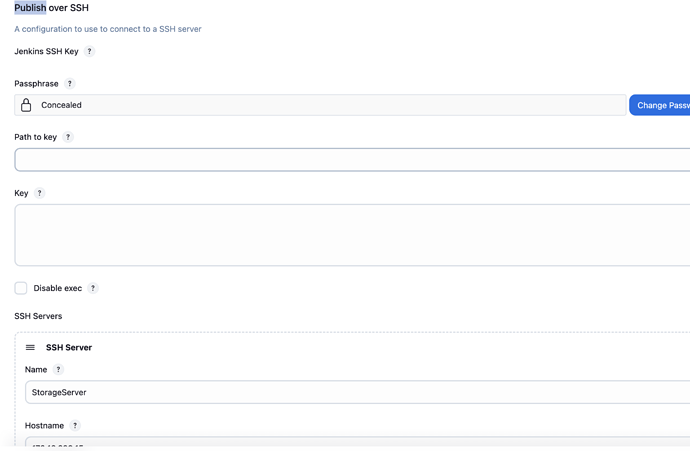Open the Hostname help icon
Image resolution: width=690 pixels, height=451 pixels.
(75, 426)
